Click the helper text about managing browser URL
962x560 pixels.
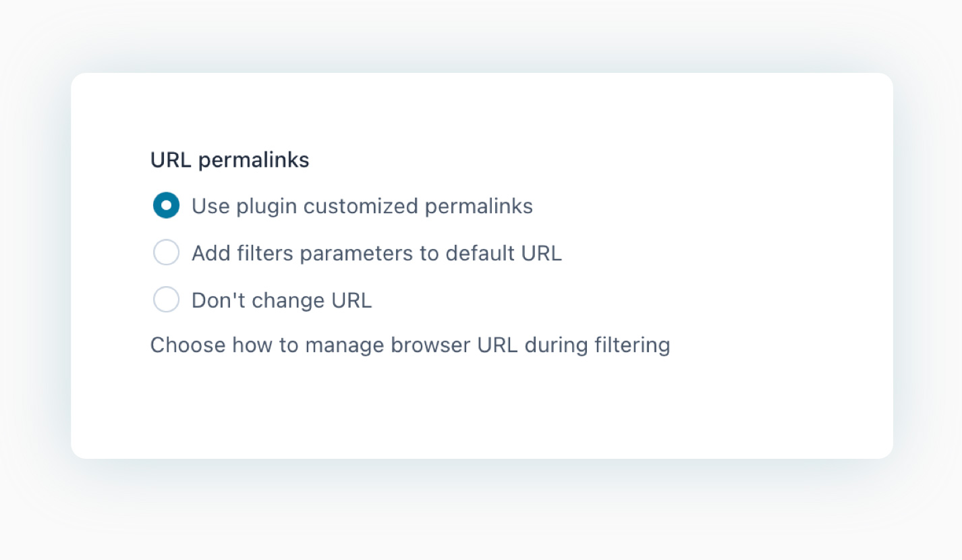(x=409, y=345)
